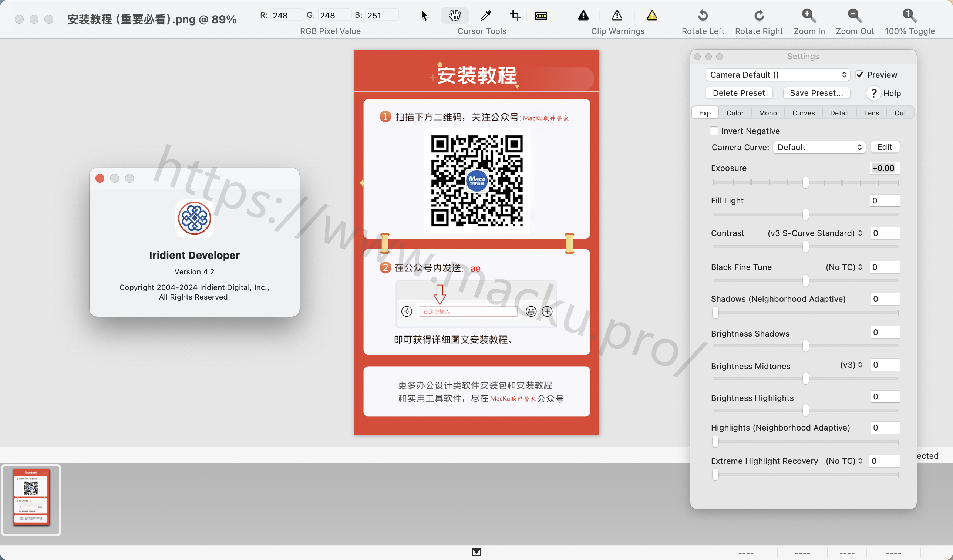The width and height of the screenshot is (953, 560).
Task: Click the Exposure slider handle
Action: pos(805,182)
